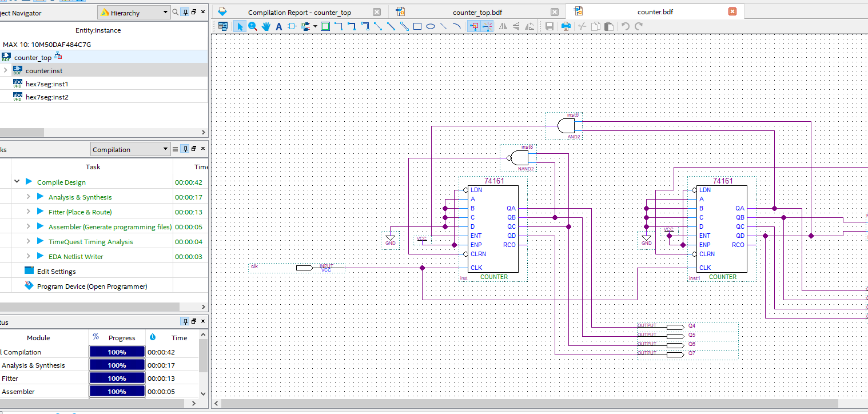Image resolution: width=868 pixels, height=414 pixels.
Task: Expand Analysis & Synthesis task
Action: point(28,197)
